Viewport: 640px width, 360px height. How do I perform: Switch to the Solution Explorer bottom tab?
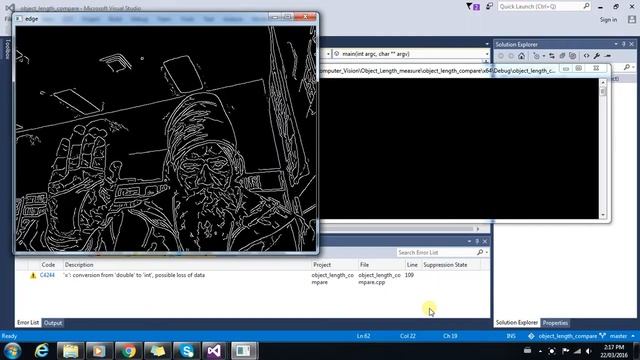tap(516, 323)
